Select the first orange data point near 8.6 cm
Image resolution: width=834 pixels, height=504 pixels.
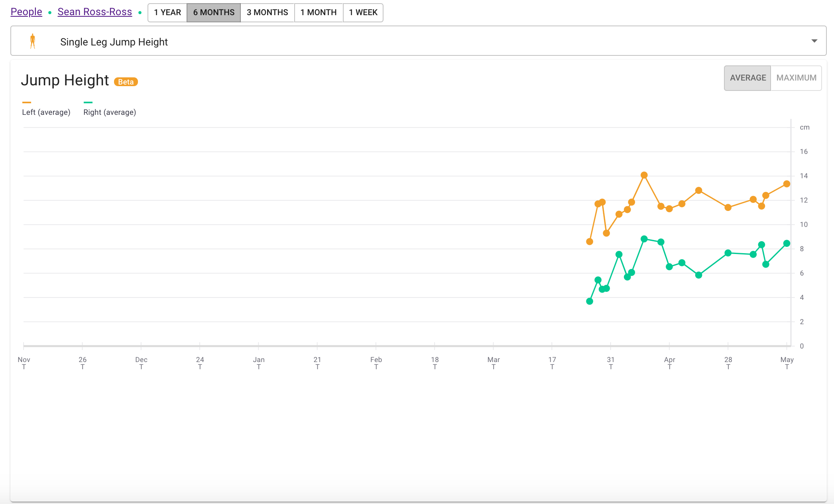pos(590,242)
